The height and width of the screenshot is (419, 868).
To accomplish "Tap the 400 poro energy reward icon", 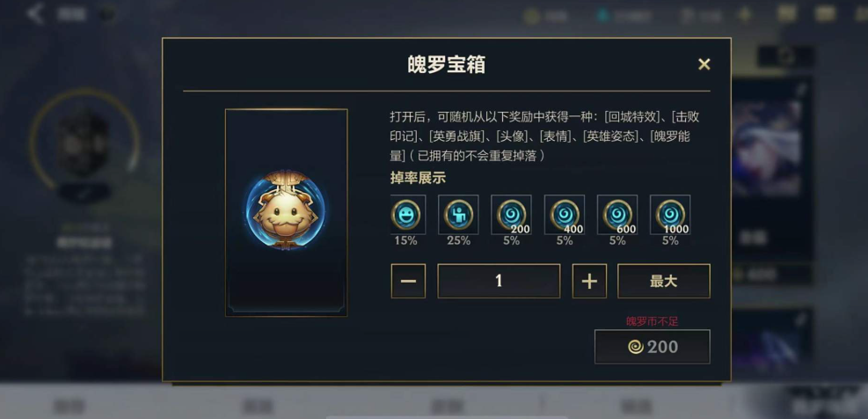I will click(565, 215).
